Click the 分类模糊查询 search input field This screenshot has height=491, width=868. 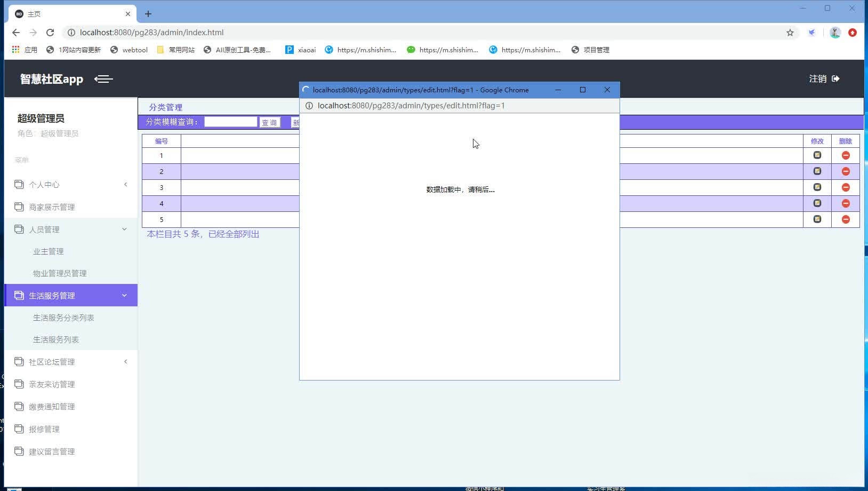[231, 122]
